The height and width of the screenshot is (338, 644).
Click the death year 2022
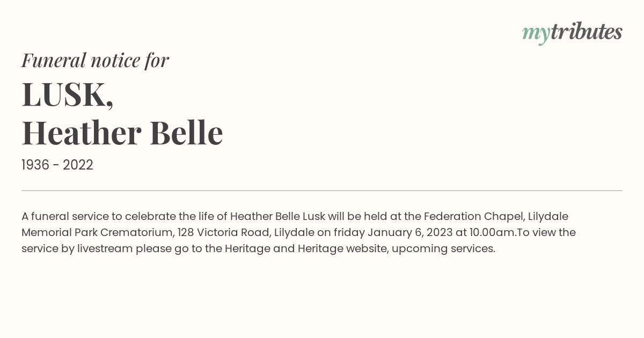pyautogui.click(x=78, y=165)
